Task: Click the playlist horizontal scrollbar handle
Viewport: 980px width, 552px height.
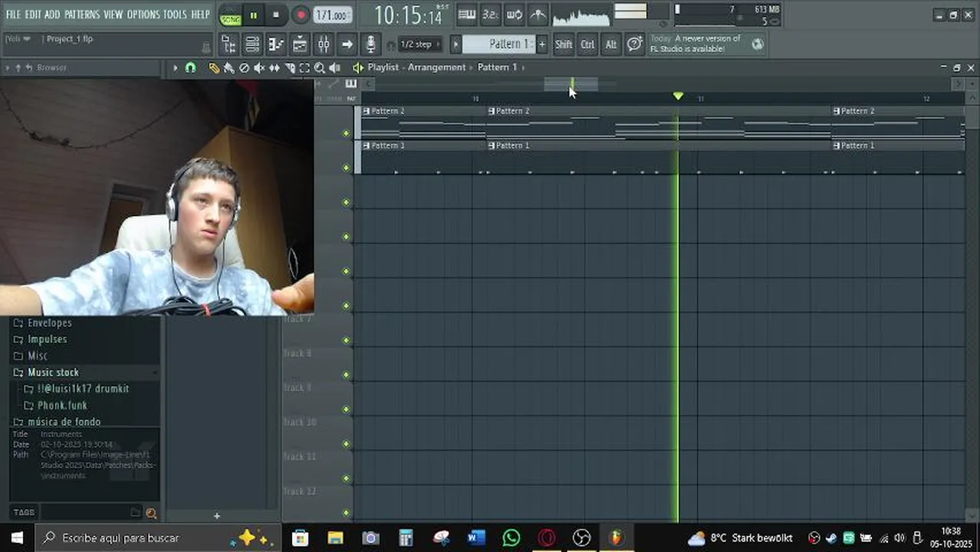Action: 571,84
